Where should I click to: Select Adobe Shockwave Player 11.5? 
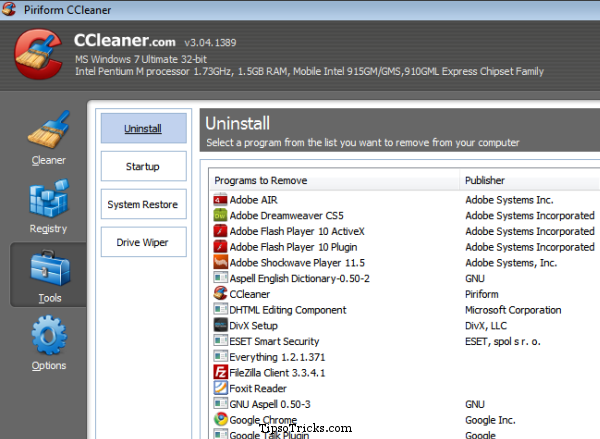[x=297, y=263]
